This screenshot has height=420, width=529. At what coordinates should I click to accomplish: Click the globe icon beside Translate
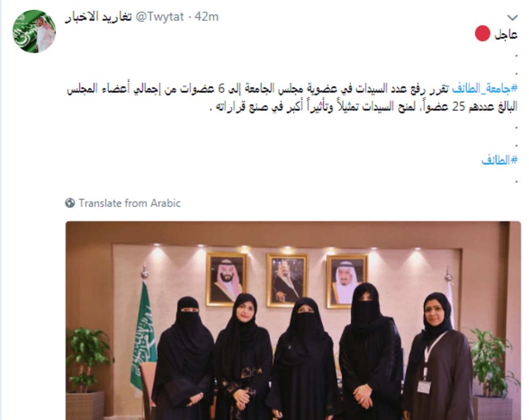(x=70, y=203)
